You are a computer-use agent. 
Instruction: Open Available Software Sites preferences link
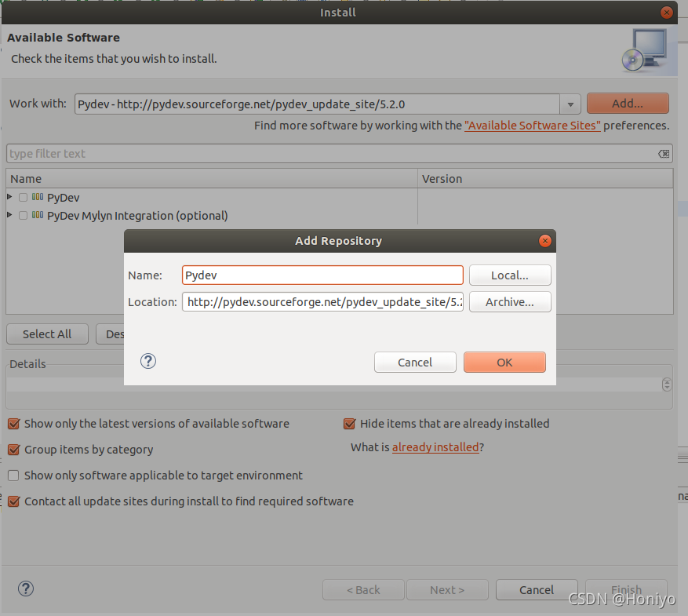pyautogui.click(x=532, y=126)
